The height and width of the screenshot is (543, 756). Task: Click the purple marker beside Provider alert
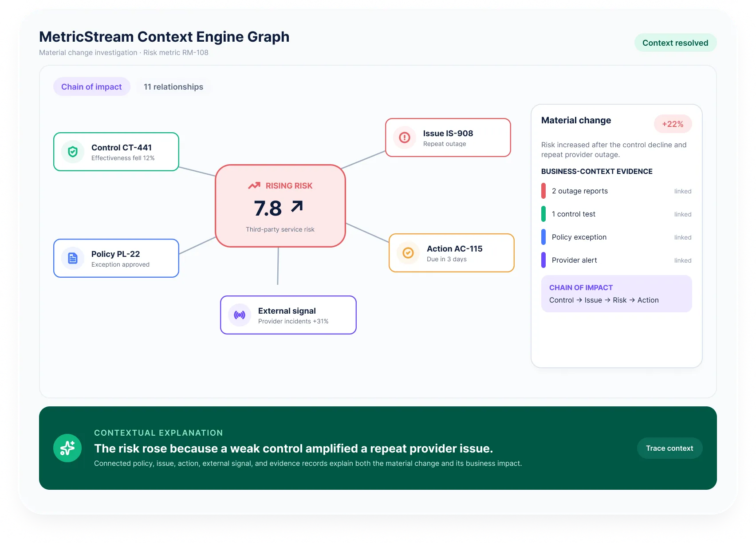[x=543, y=260]
